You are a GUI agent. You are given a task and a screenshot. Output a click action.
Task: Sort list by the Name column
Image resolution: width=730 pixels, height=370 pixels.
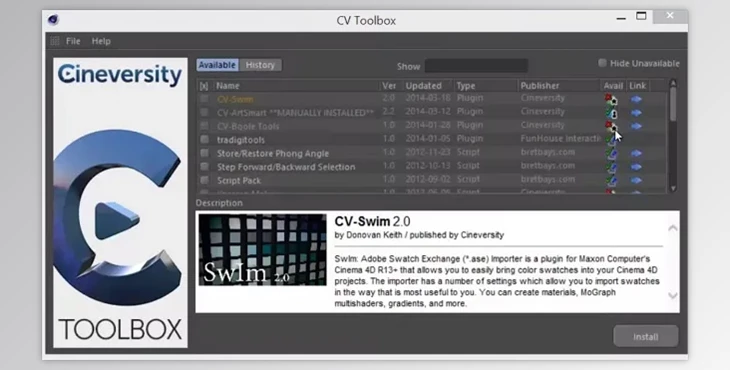click(x=296, y=86)
